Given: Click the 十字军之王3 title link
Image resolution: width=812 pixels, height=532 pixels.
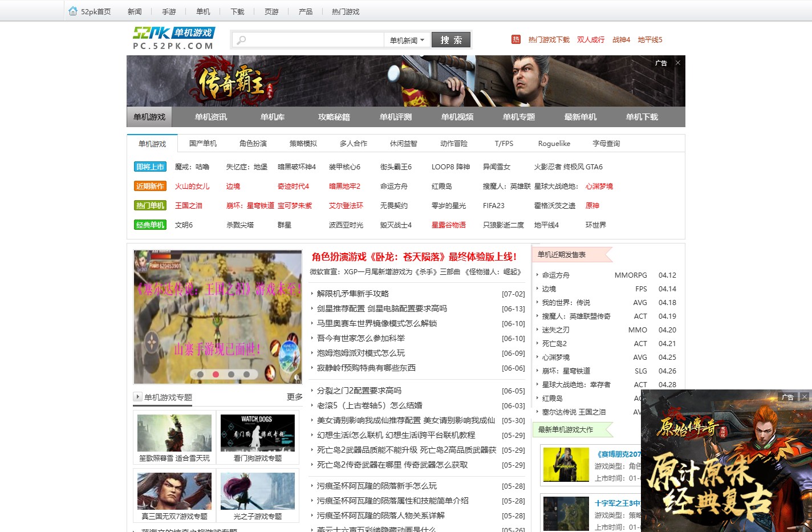Looking at the screenshot, I should pos(618,503).
